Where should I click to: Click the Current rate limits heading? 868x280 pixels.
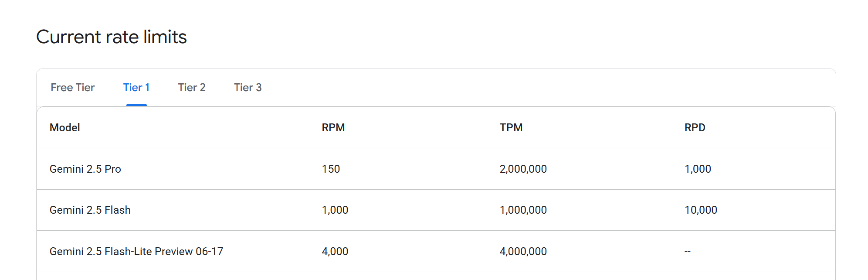tap(112, 37)
